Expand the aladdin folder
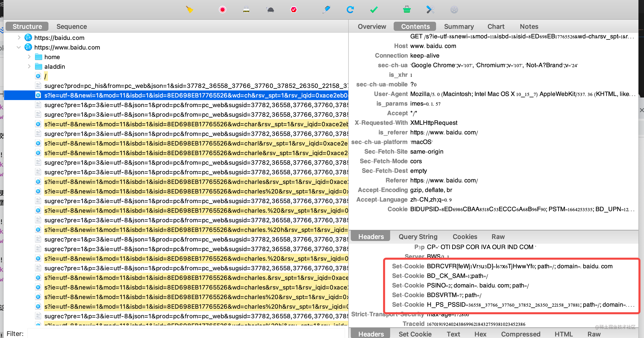 click(x=29, y=66)
